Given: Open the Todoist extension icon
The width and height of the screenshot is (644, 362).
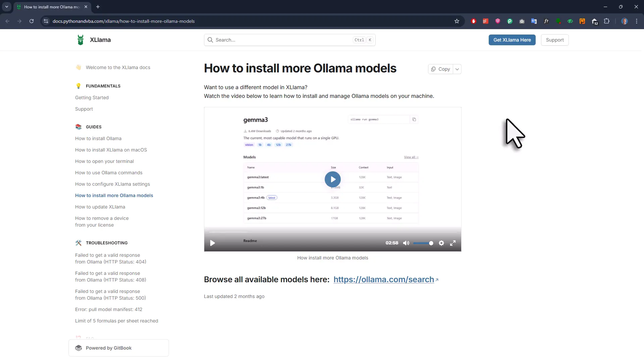Looking at the screenshot, I should (x=485, y=21).
